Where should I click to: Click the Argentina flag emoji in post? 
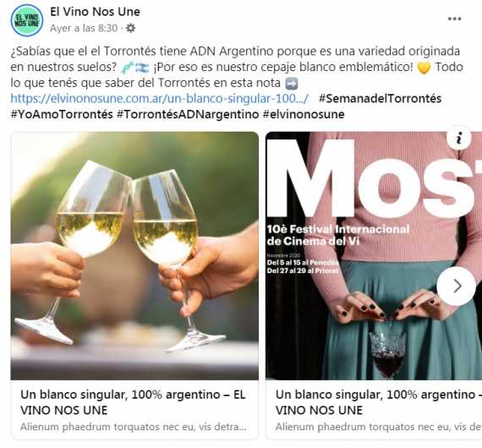coord(142,68)
